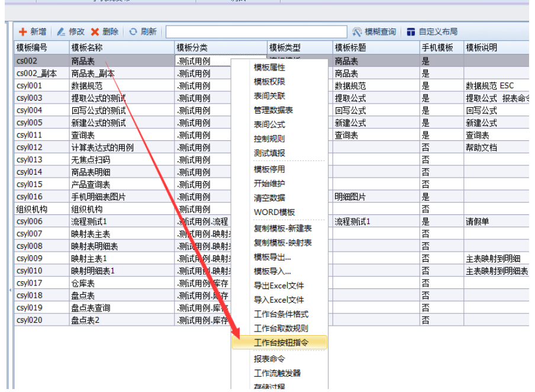Select 报表命令 menu entry
Viewport: 535px width, 392px height.
click(x=269, y=359)
